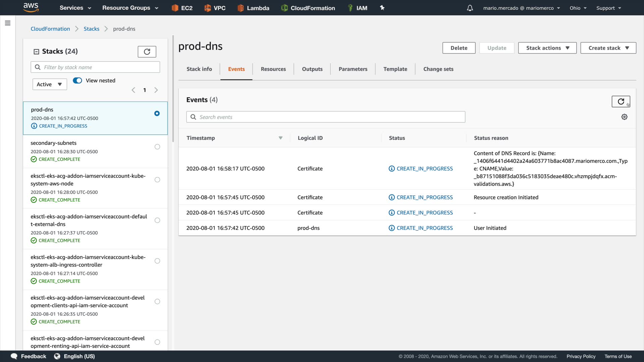
Task: Refresh the events table
Action: (x=621, y=101)
